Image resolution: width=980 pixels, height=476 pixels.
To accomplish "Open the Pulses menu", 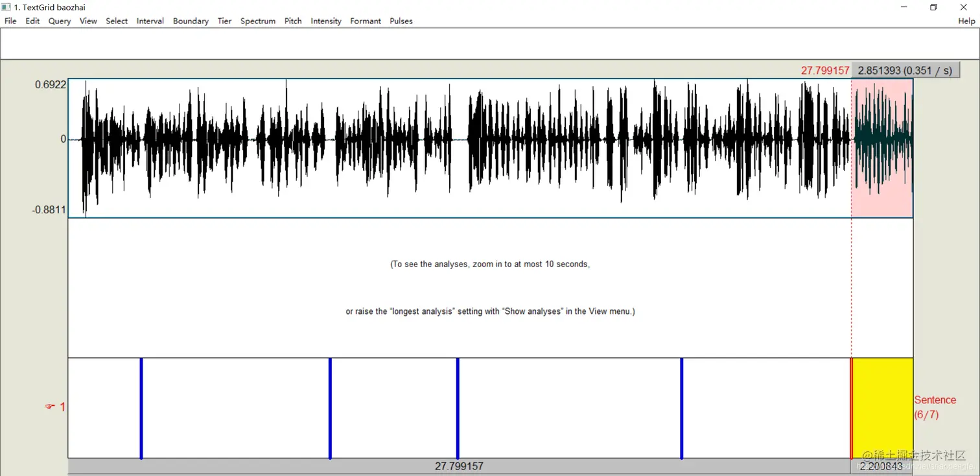I will click(x=401, y=21).
